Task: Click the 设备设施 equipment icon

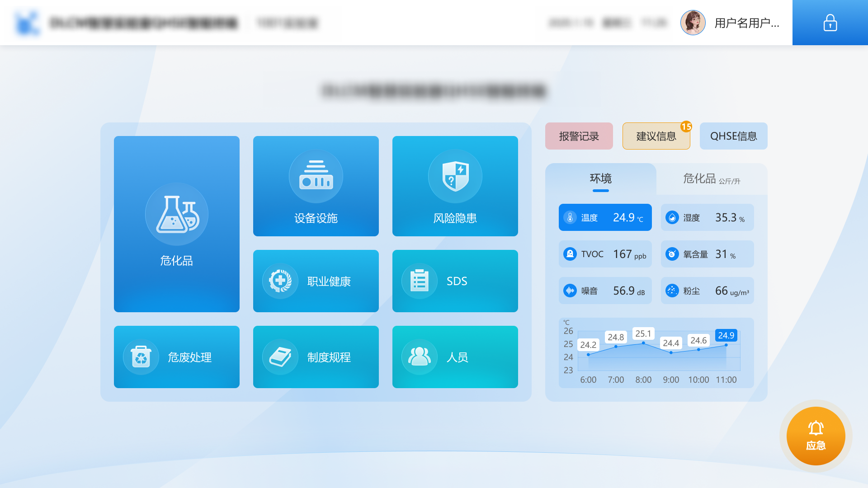Action: [316, 176]
